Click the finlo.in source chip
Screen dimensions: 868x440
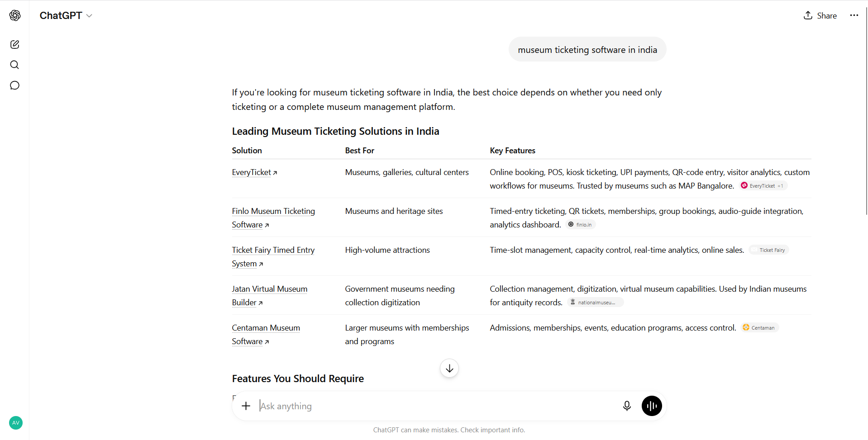(581, 225)
